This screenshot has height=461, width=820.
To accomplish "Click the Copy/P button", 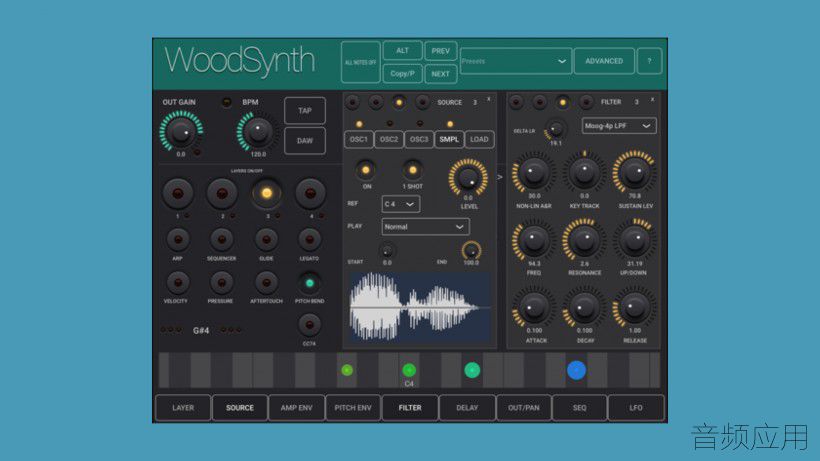I will 402,74.
